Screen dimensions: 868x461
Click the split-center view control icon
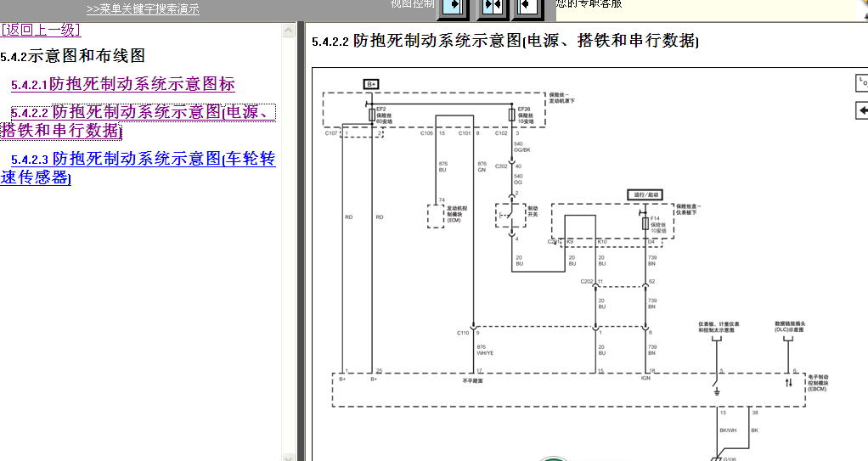[492, 7]
